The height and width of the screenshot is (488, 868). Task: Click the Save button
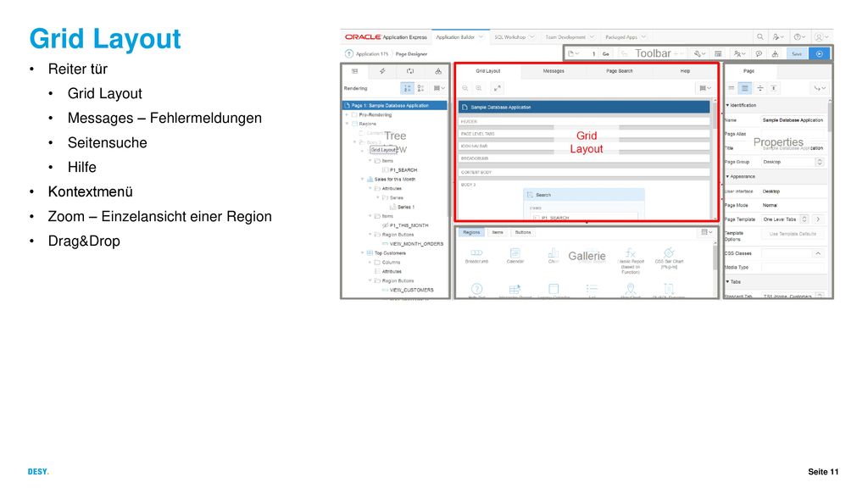coord(797,53)
